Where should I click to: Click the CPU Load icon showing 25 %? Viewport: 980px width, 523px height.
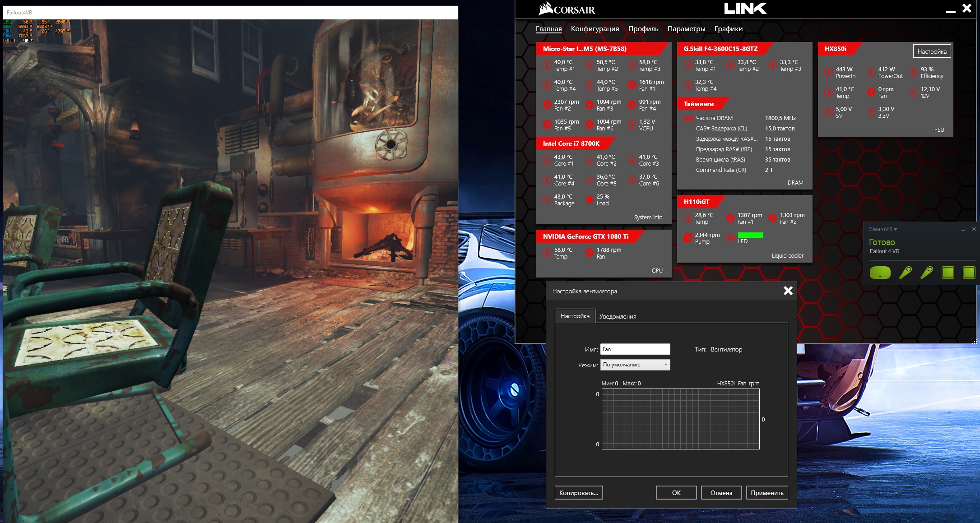589,199
